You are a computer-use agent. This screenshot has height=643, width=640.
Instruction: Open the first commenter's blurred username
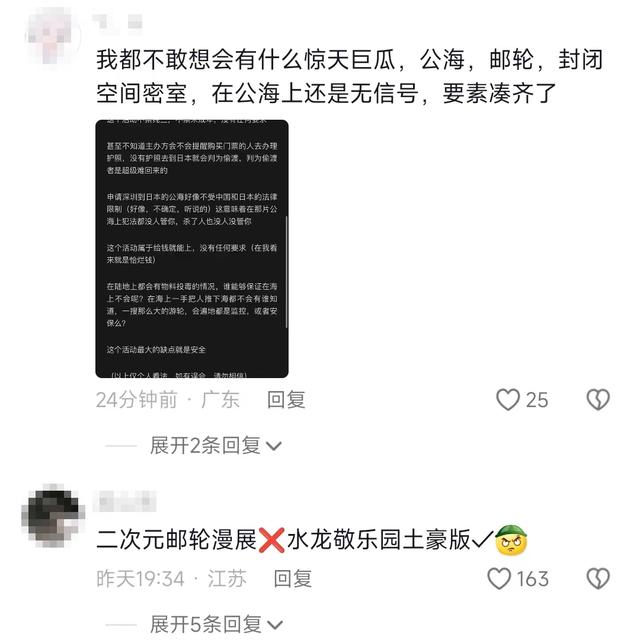[118, 22]
